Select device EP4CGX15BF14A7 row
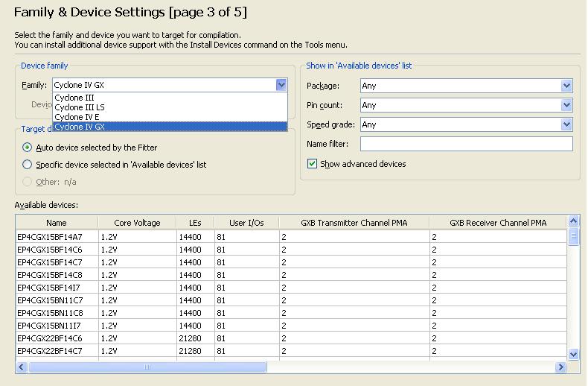Viewport: 588px width, 386px height. click(50, 237)
